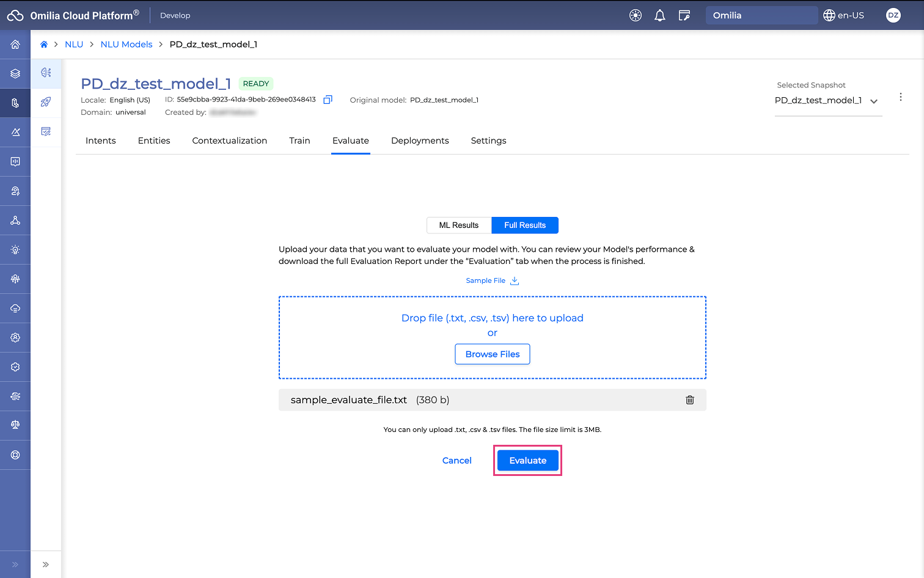This screenshot has width=924, height=578.
Task: Open the user avatar DZ menu
Action: point(893,16)
